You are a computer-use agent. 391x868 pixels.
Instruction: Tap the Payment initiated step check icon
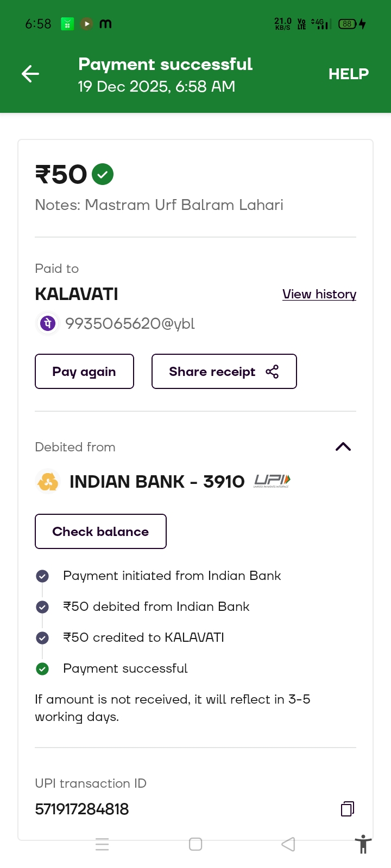click(x=42, y=576)
